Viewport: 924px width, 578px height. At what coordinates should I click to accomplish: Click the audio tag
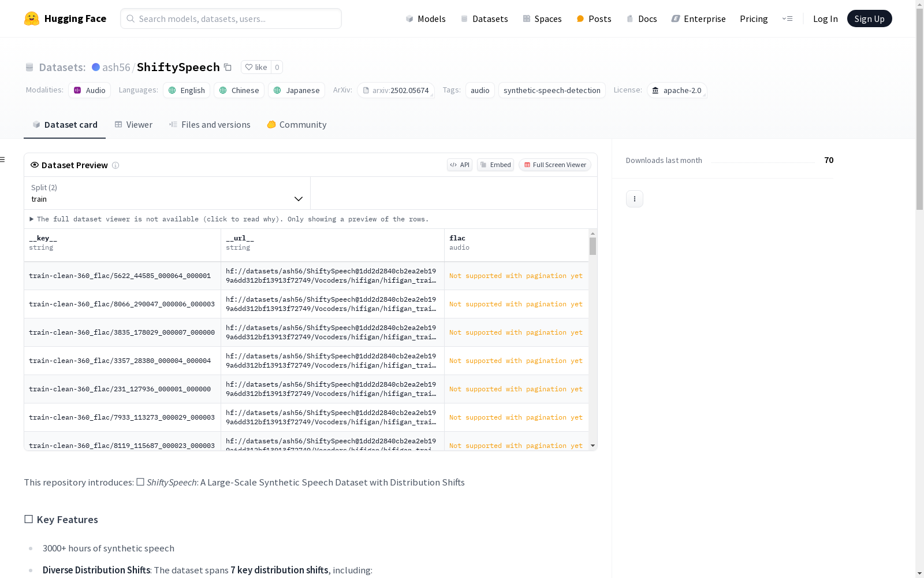click(480, 90)
